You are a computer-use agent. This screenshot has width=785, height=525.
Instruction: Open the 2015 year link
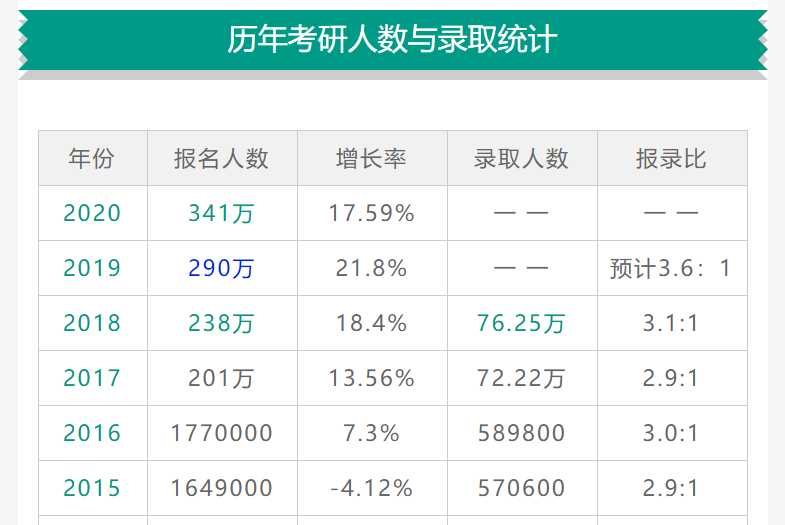(x=92, y=488)
